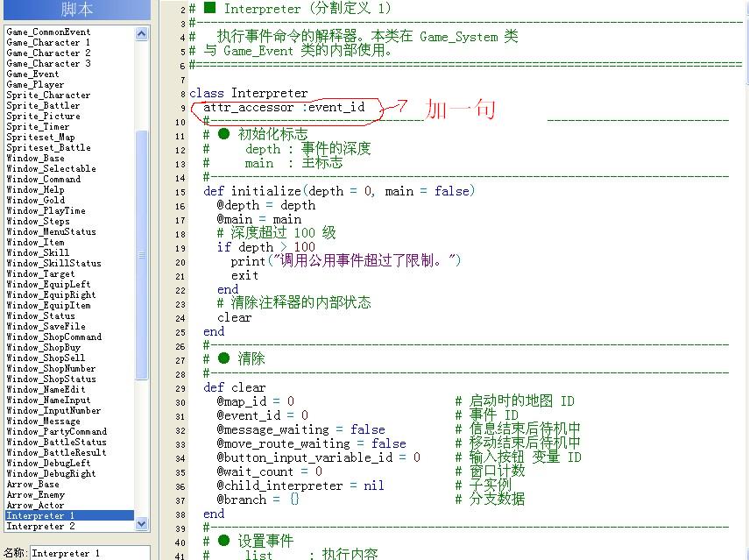The image size is (749, 560).
Task: Click the 'def clear' code line
Action: [235, 387]
